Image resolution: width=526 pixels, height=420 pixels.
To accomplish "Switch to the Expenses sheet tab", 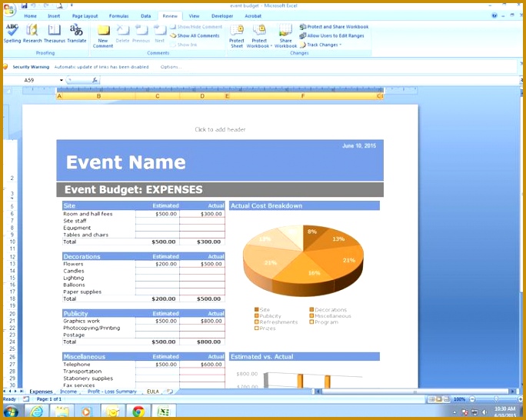I will [x=41, y=392].
